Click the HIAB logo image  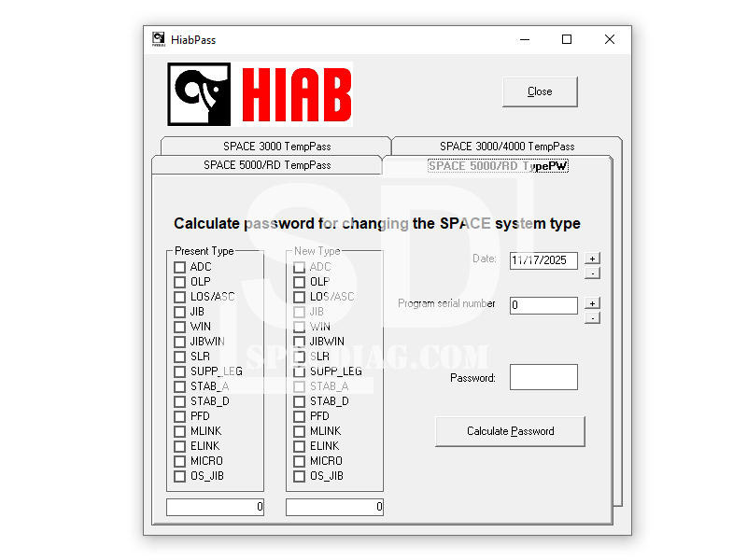pyautogui.click(x=261, y=94)
